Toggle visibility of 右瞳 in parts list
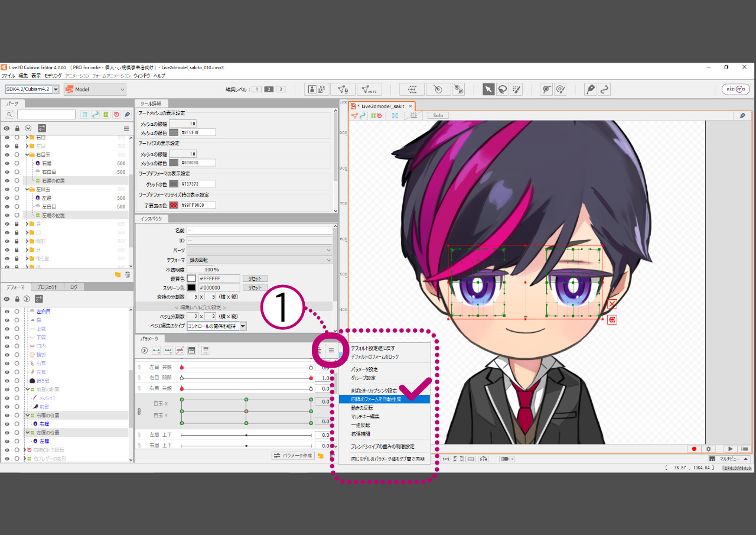 [x=7, y=163]
